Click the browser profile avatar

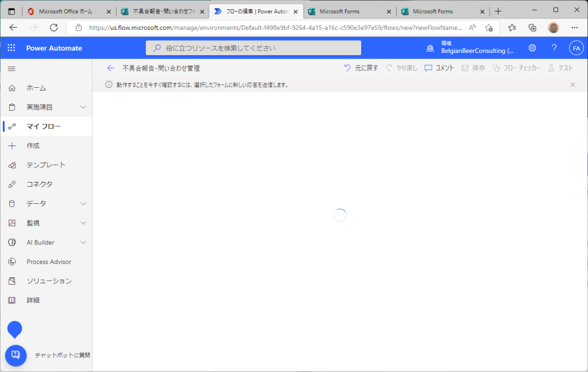point(553,28)
